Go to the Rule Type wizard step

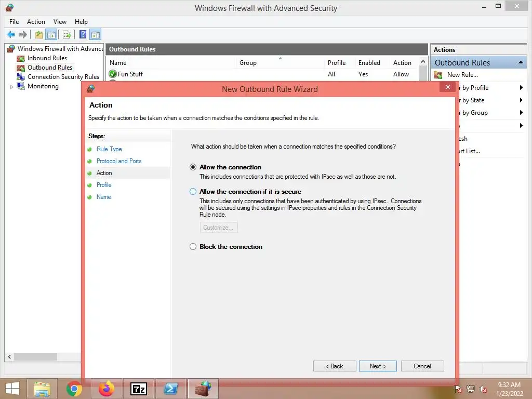[109, 149]
